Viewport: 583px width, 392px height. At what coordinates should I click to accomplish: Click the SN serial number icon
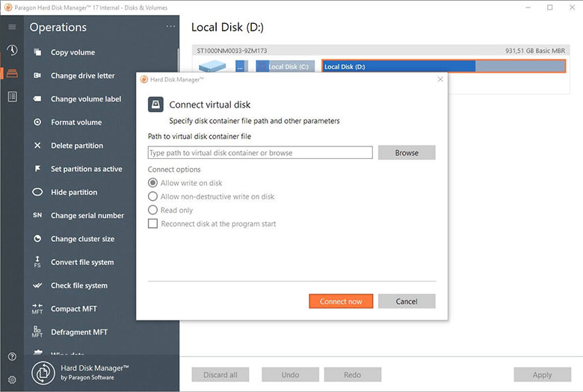37,215
